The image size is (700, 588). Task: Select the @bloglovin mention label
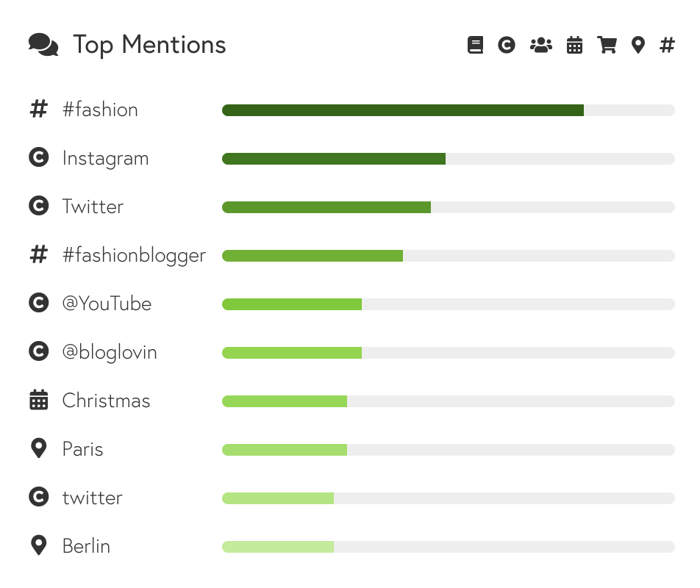pyautogui.click(x=110, y=353)
